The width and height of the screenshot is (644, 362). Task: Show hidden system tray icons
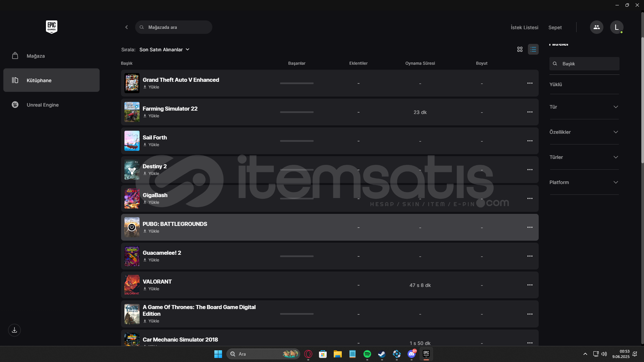[x=585, y=354]
